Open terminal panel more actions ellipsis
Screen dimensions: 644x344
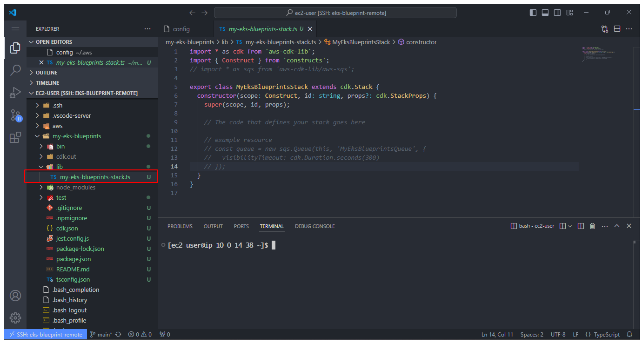(x=604, y=226)
